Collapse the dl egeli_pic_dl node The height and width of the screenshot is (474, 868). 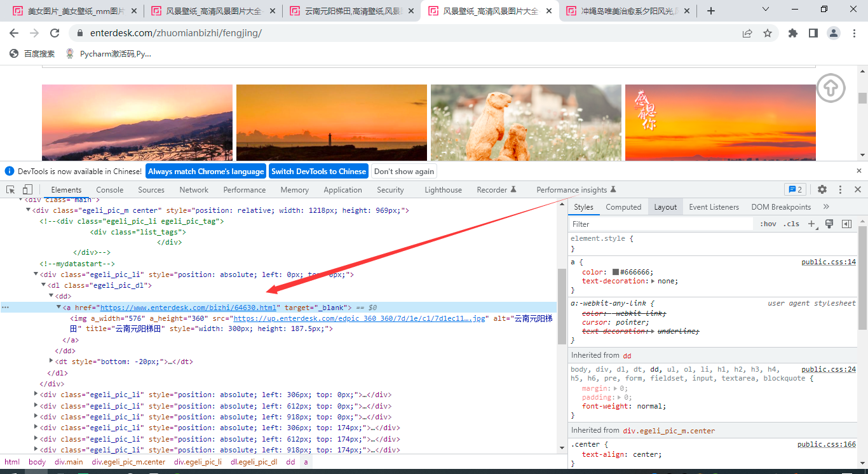click(x=44, y=285)
